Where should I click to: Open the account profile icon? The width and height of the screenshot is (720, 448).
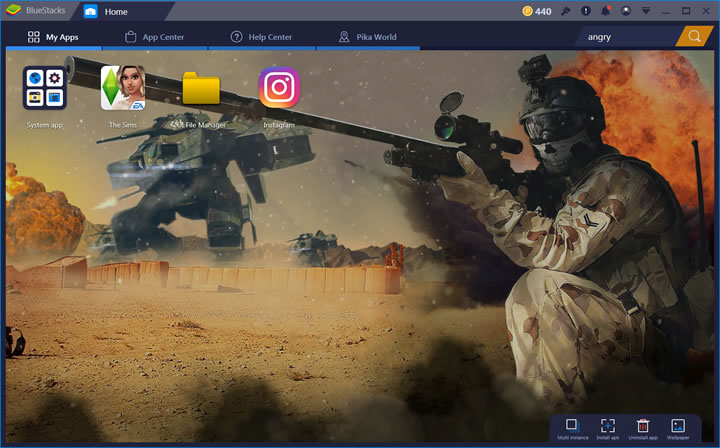pos(626,11)
